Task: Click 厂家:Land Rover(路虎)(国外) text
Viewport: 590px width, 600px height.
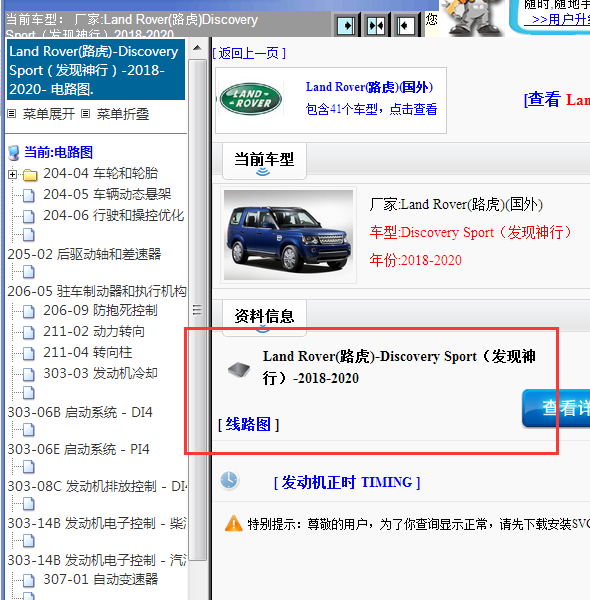Action: [x=456, y=205]
